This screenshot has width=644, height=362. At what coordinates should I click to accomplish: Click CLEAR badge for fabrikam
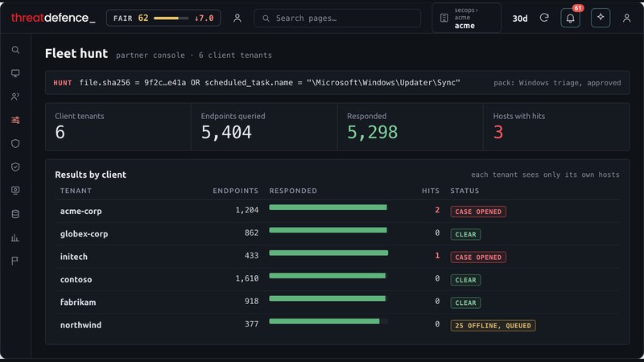[x=465, y=302]
